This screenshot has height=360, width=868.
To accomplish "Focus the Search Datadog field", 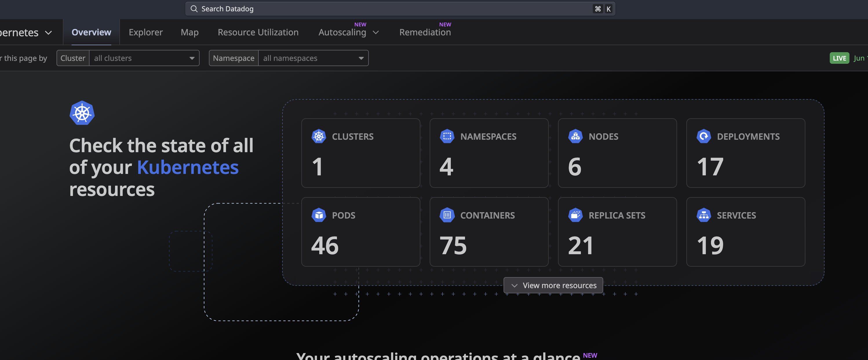I will pyautogui.click(x=400, y=9).
